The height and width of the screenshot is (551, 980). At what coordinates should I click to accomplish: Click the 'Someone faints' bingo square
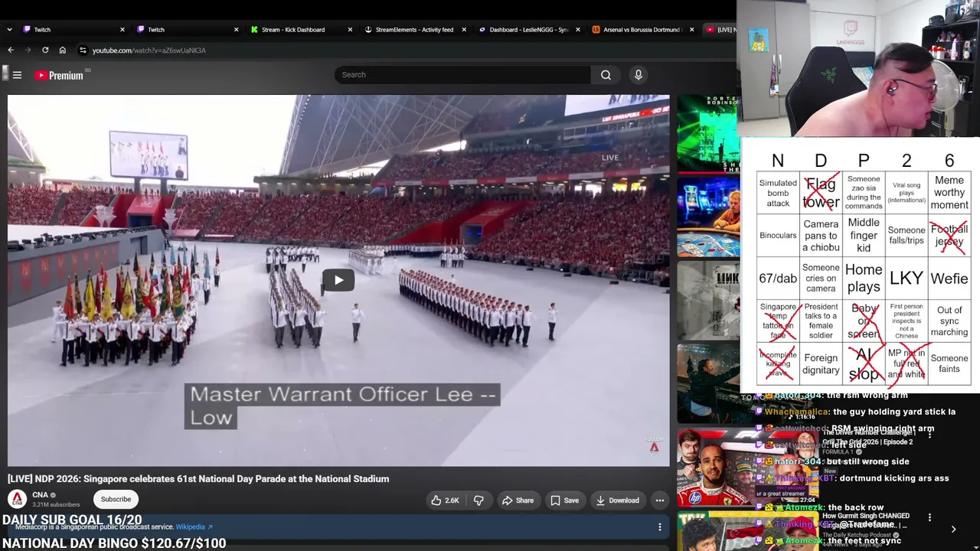click(x=949, y=364)
